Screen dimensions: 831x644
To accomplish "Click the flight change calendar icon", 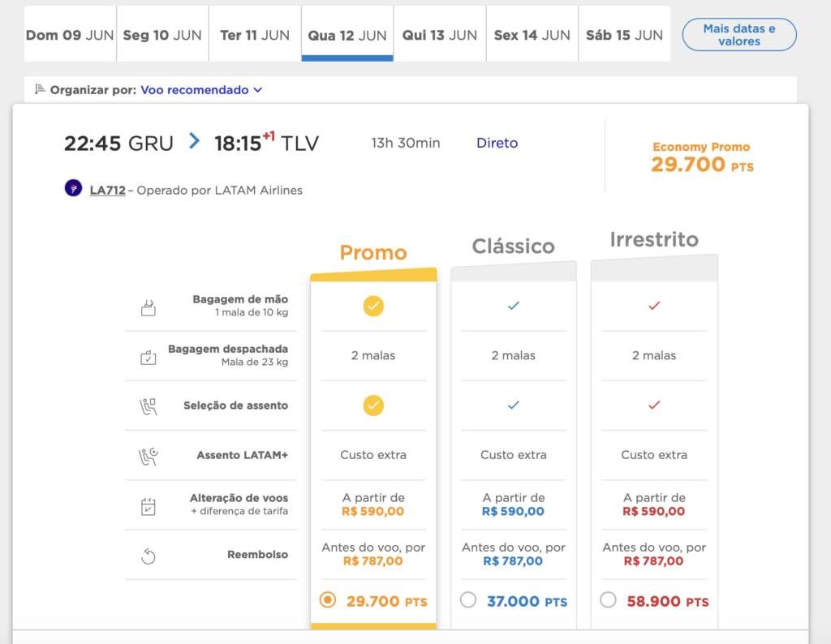I will 149,507.
